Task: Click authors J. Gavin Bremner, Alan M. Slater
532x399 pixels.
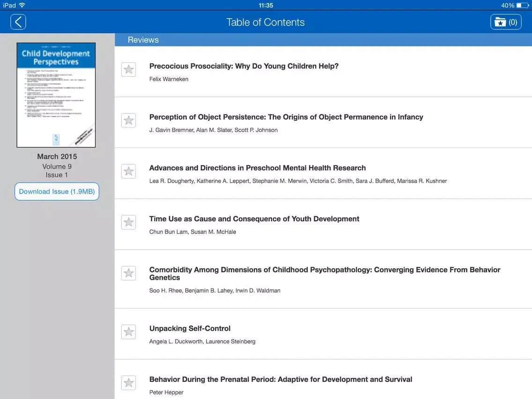Action: 191,130
